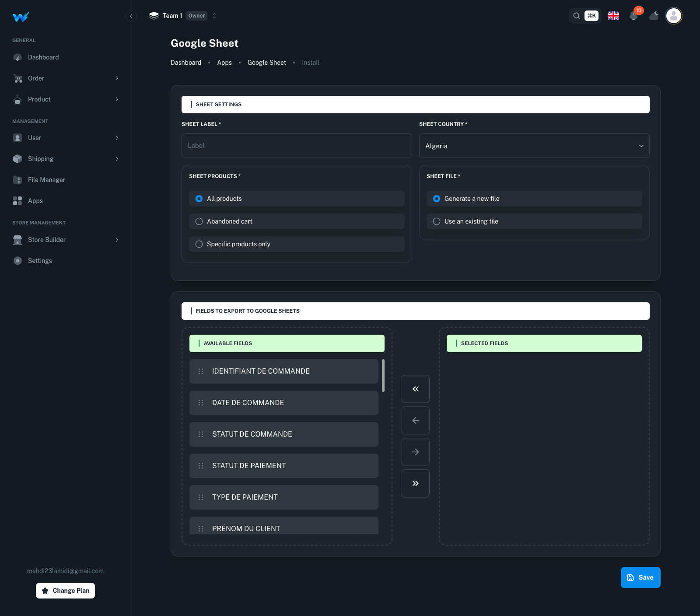Click the Sheet Label input field
Viewport: 700px width, 616px height.
pyautogui.click(x=297, y=146)
